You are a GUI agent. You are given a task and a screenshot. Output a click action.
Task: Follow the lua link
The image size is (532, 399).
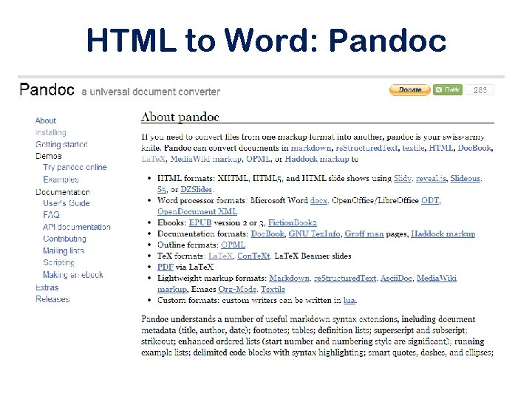click(x=349, y=301)
